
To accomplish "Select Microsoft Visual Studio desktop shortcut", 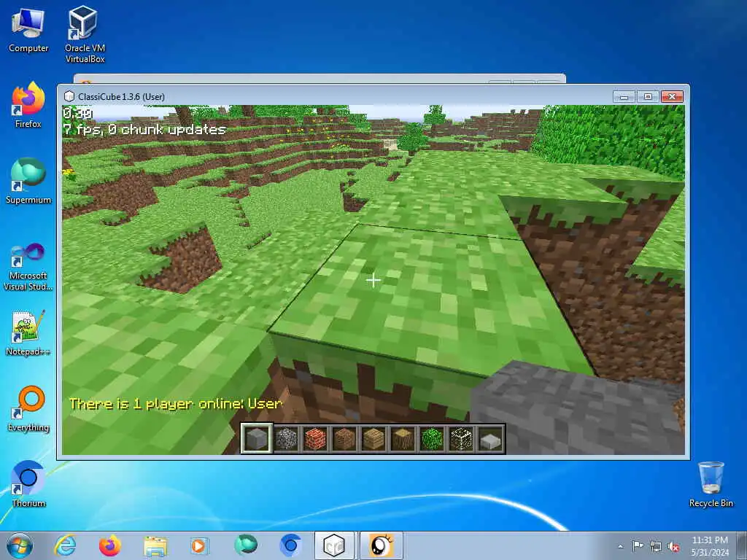I will tap(28, 267).
